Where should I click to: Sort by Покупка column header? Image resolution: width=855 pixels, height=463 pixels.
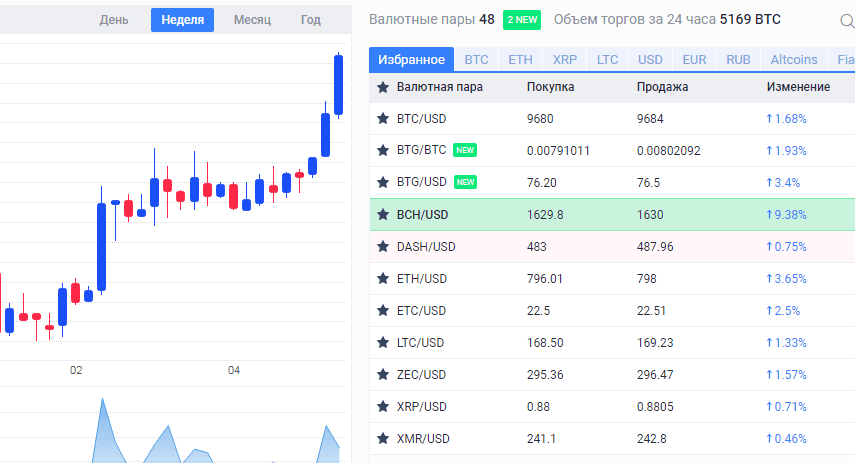point(550,87)
